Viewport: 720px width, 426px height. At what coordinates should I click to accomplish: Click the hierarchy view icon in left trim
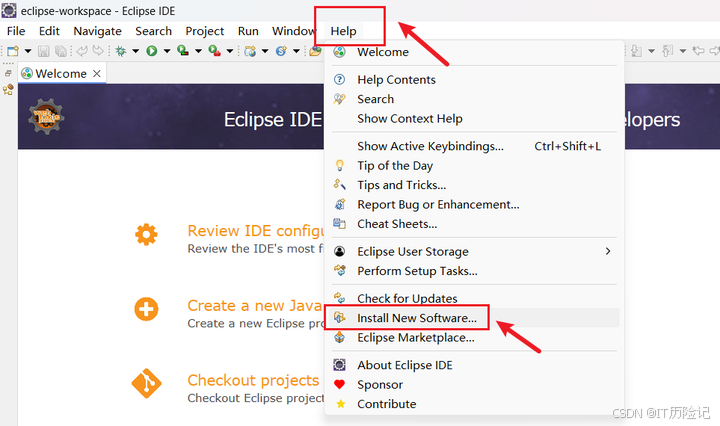pos(8,90)
